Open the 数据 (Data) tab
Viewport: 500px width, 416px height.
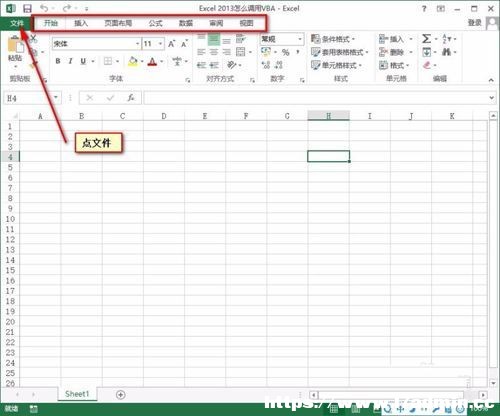[186, 23]
